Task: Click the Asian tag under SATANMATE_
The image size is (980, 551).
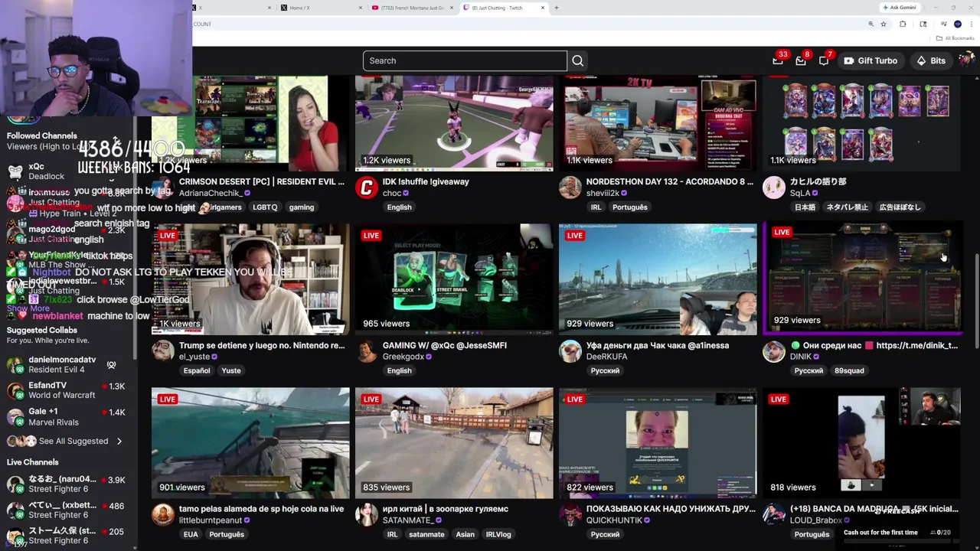Action: click(x=465, y=534)
